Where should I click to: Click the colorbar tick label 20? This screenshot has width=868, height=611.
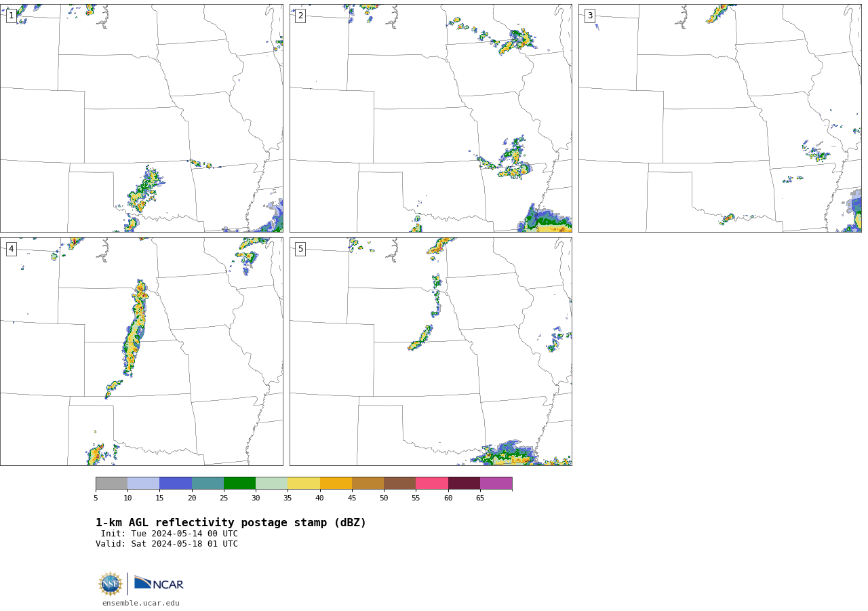click(x=192, y=498)
